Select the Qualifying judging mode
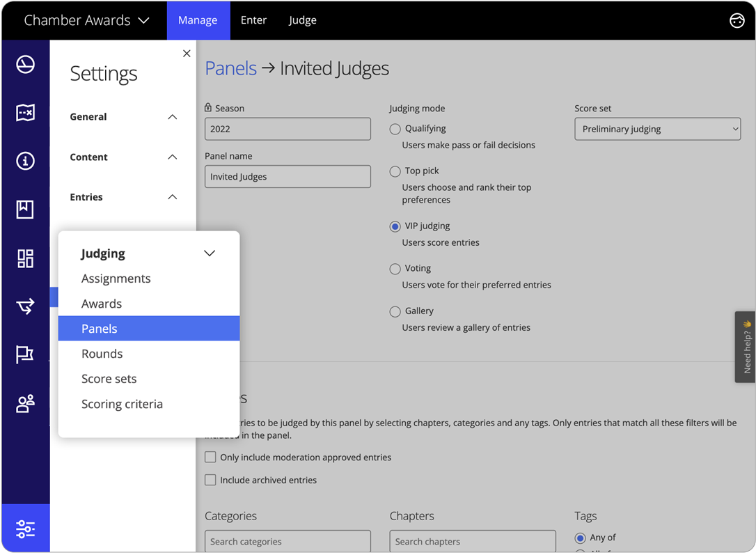This screenshot has height=555, width=756. point(395,129)
